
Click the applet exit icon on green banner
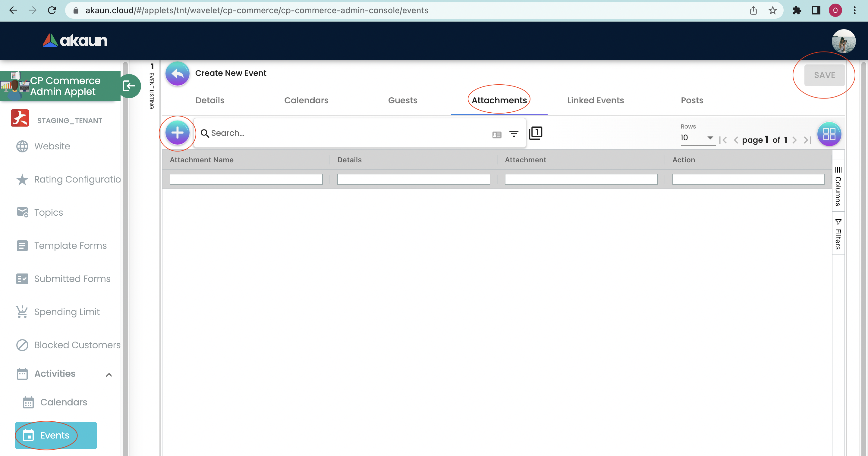[129, 86]
